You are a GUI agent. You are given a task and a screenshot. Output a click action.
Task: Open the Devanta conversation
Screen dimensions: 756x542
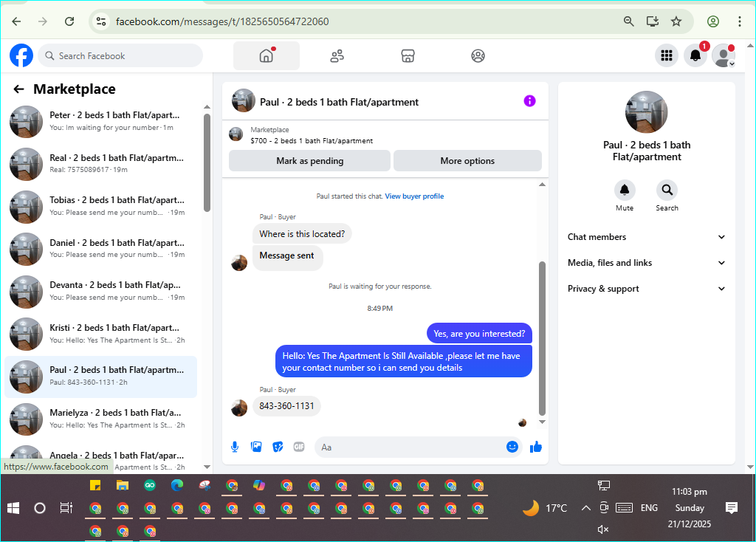[x=100, y=291]
